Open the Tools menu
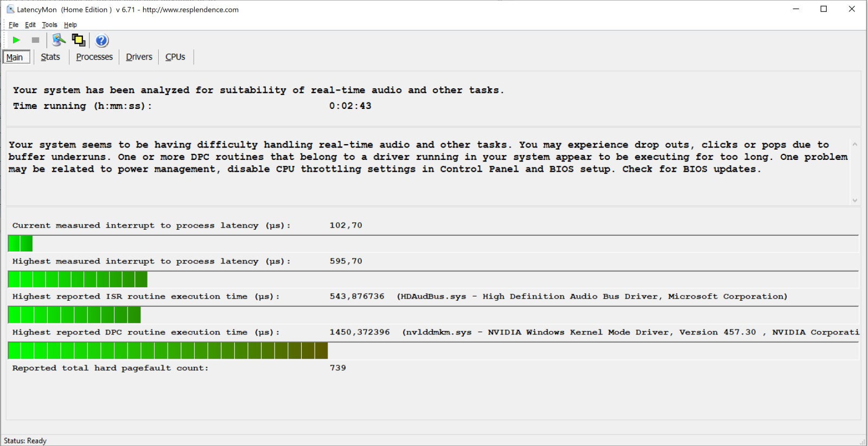Image resolution: width=868 pixels, height=446 pixels. (49, 25)
